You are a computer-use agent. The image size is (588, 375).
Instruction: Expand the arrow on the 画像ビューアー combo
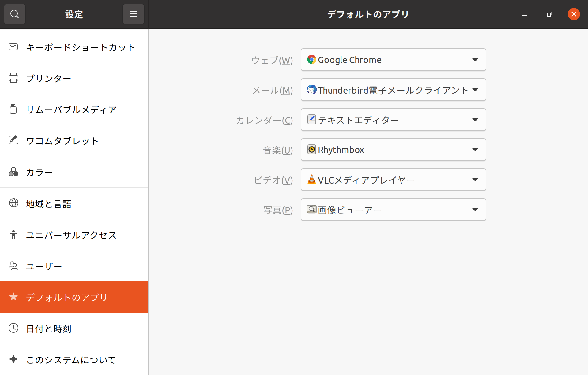475,210
